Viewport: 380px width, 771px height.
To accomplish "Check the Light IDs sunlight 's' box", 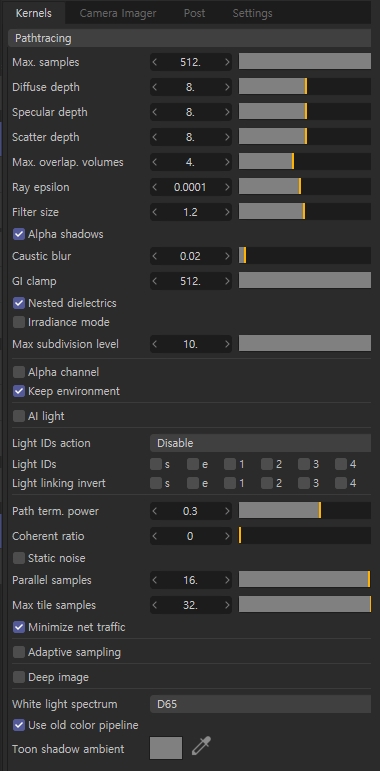I will tap(156, 464).
